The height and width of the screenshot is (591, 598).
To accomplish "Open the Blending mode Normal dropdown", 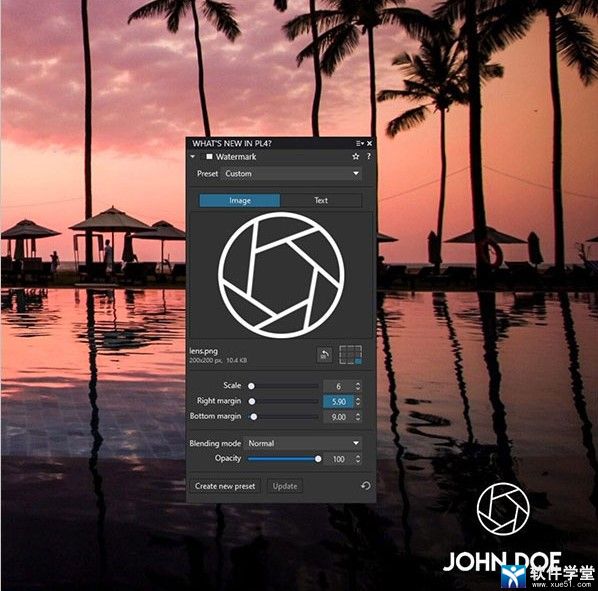I will (303, 443).
